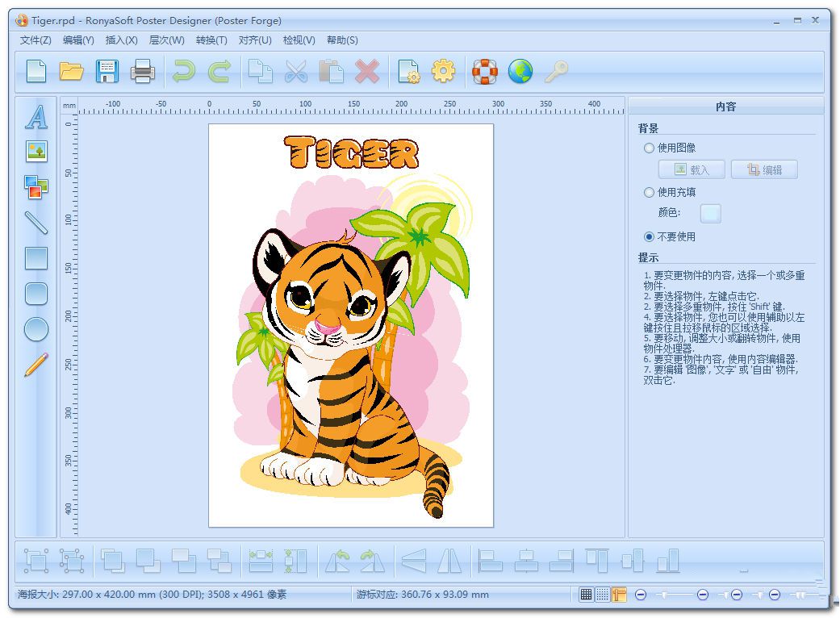Select the Line tool
The width and height of the screenshot is (840, 618).
coord(36,222)
